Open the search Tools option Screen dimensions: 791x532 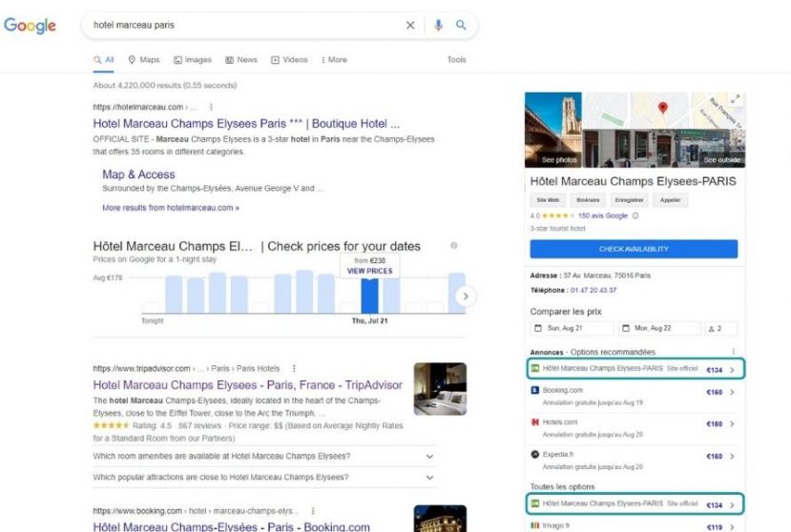point(456,59)
